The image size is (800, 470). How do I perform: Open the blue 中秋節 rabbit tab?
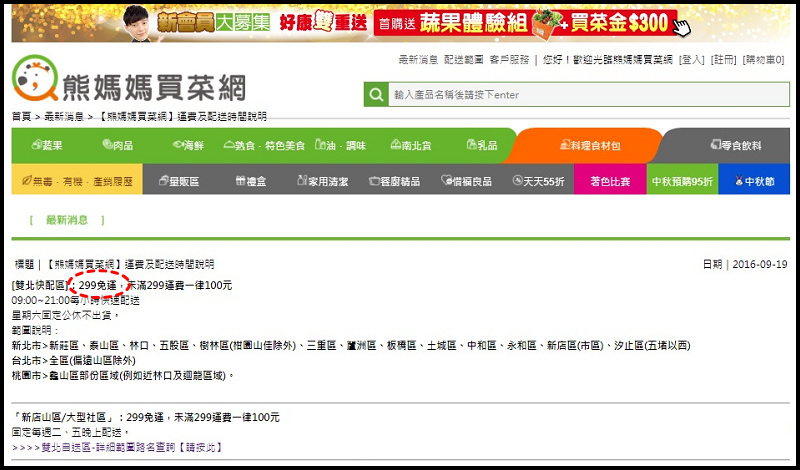coord(754,179)
